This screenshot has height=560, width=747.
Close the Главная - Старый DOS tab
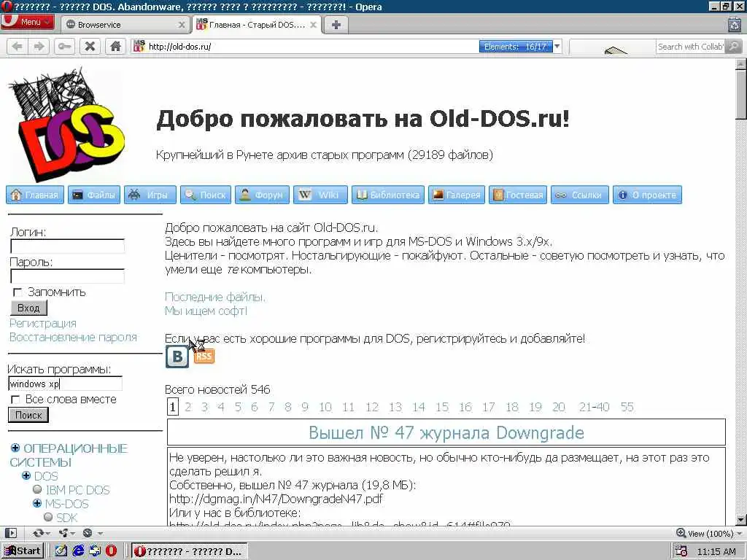313,25
